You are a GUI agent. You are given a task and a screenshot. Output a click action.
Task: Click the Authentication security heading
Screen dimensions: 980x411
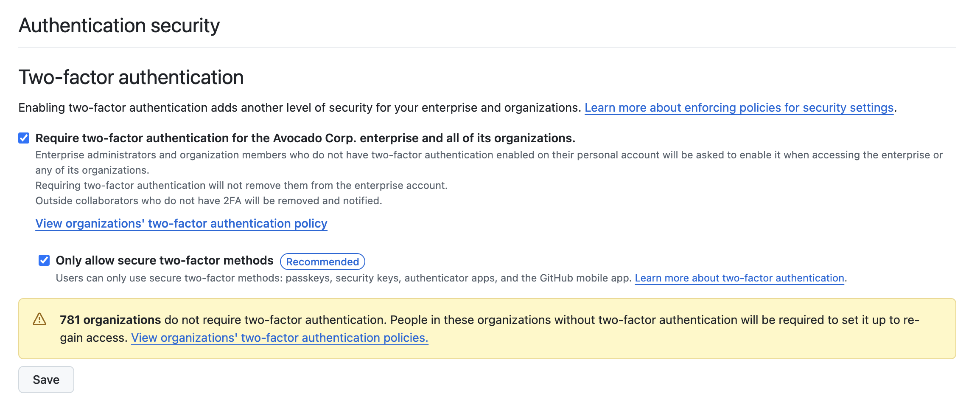point(119,25)
